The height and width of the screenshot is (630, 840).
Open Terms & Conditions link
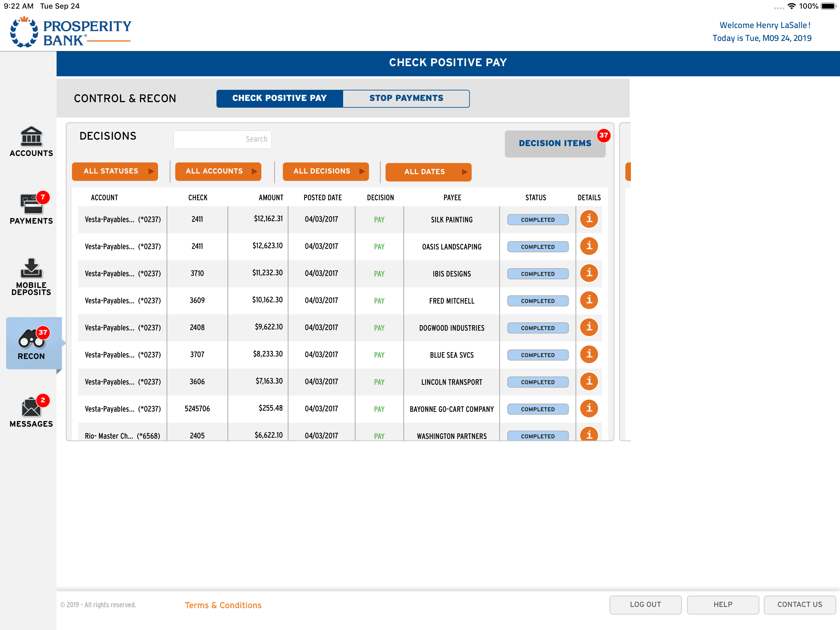(x=223, y=605)
